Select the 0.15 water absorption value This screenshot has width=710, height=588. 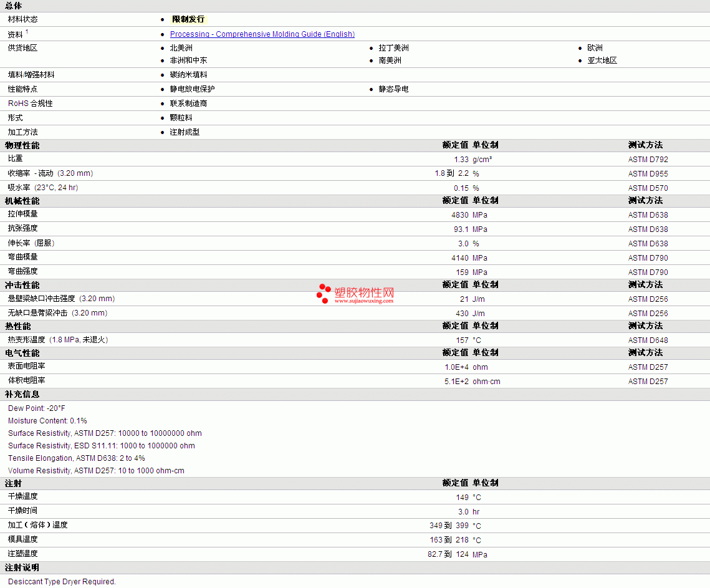(461, 188)
